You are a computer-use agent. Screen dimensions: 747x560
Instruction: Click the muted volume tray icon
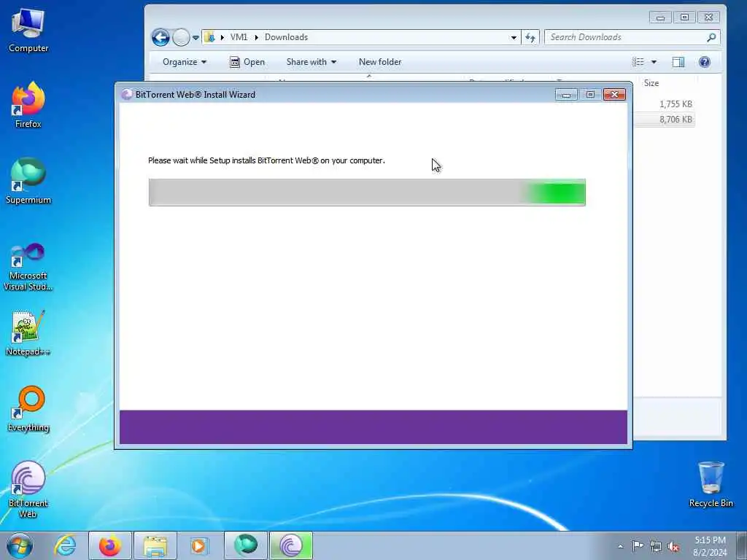pyautogui.click(x=673, y=546)
